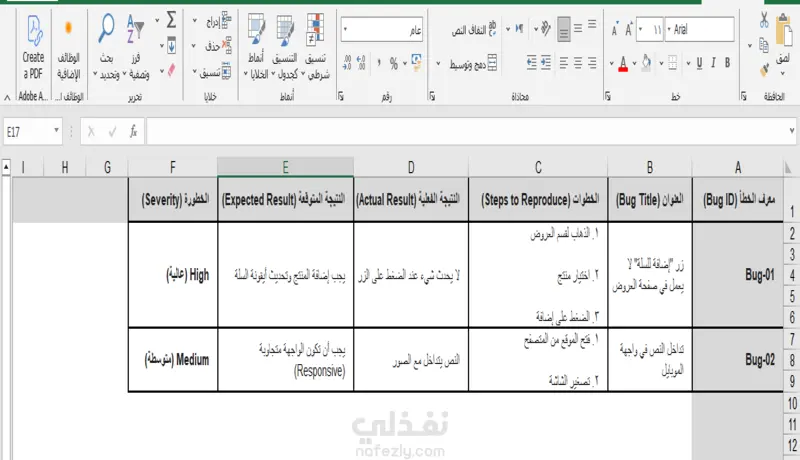Select the cell containing Bug-02
The height and width of the screenshot is (460, 800).
(738, 360)
